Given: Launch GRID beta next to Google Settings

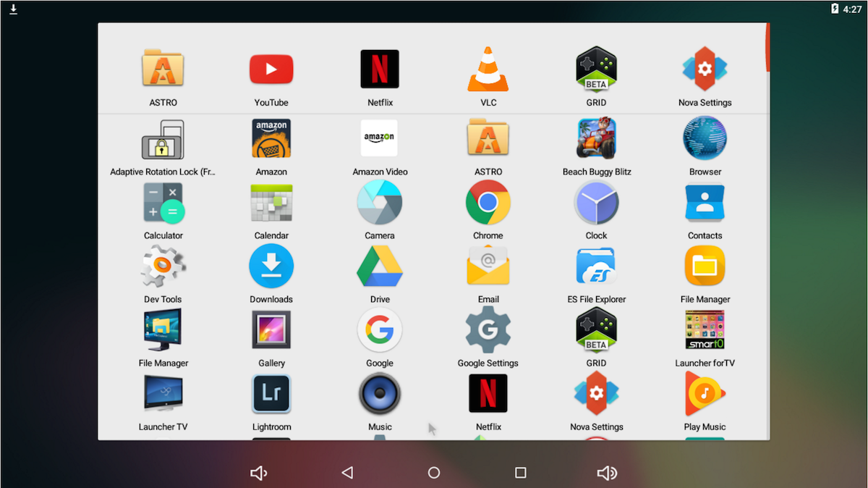Looking at the screenshot, I should (596, 330).
